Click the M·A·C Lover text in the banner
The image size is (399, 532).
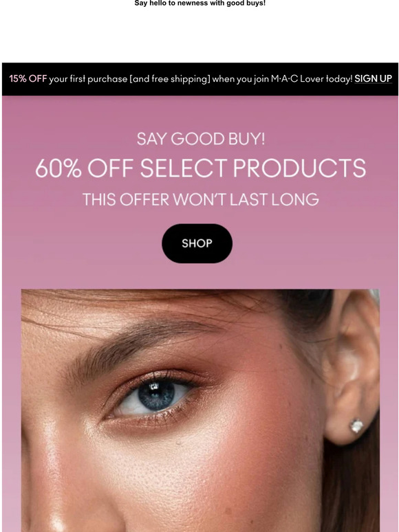(x=297, y=79)
